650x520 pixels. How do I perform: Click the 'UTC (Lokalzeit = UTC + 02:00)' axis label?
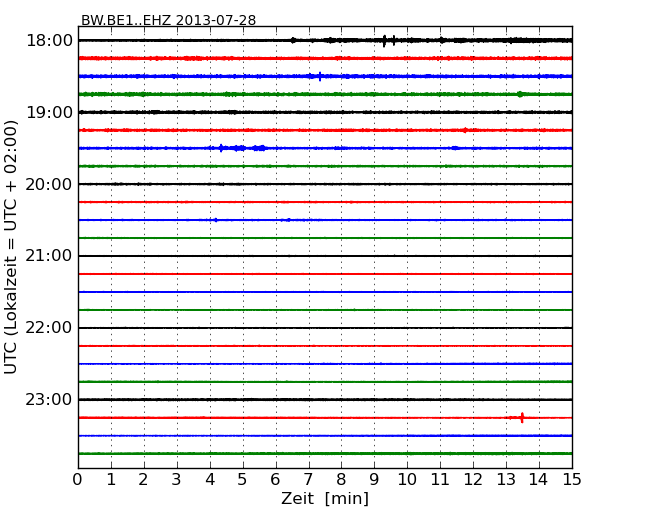11,247
